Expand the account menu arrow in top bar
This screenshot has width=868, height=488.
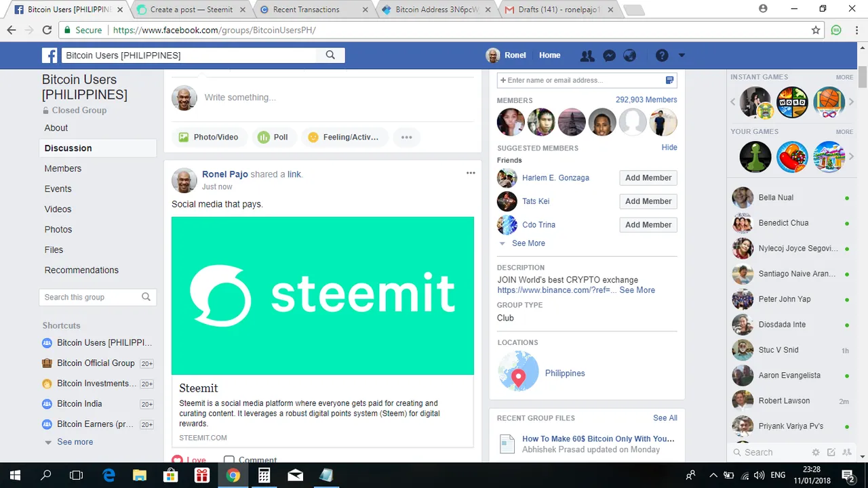point(682,56)
